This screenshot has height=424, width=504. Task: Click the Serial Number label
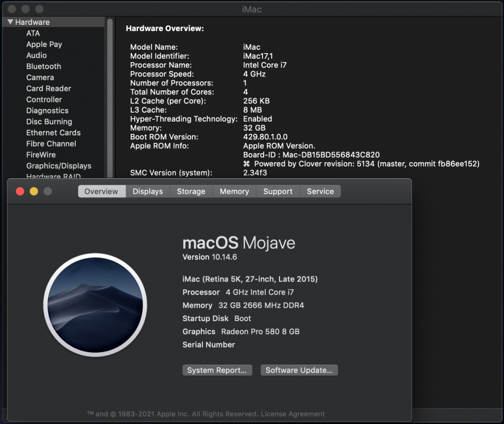pos(209,345)
